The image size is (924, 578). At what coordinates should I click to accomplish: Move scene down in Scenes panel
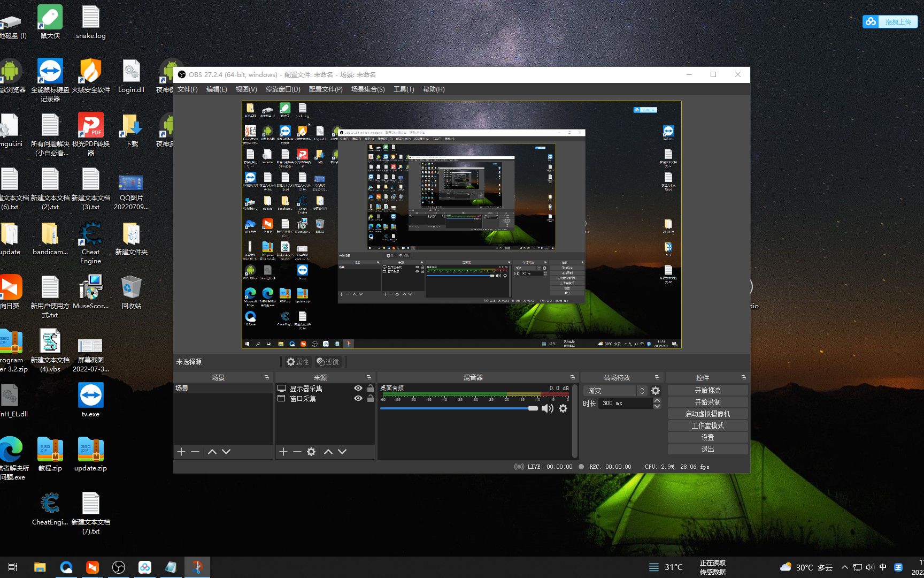click(226, 452)
